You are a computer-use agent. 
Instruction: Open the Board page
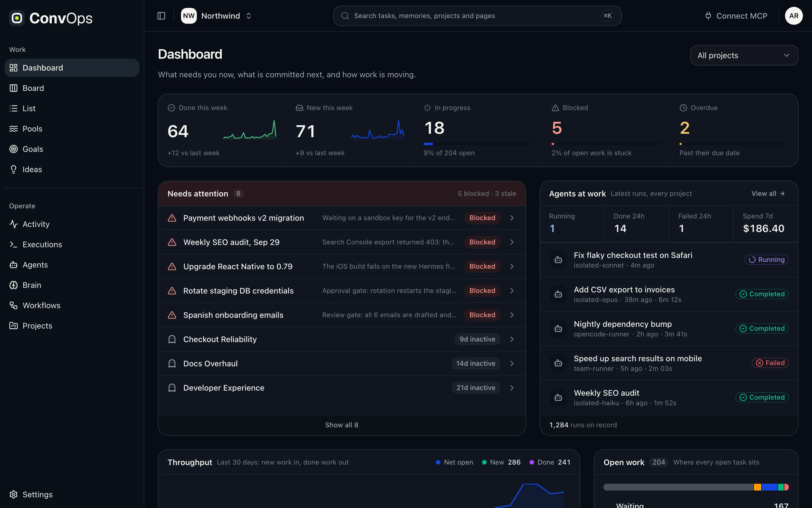[x=72, y=88]
